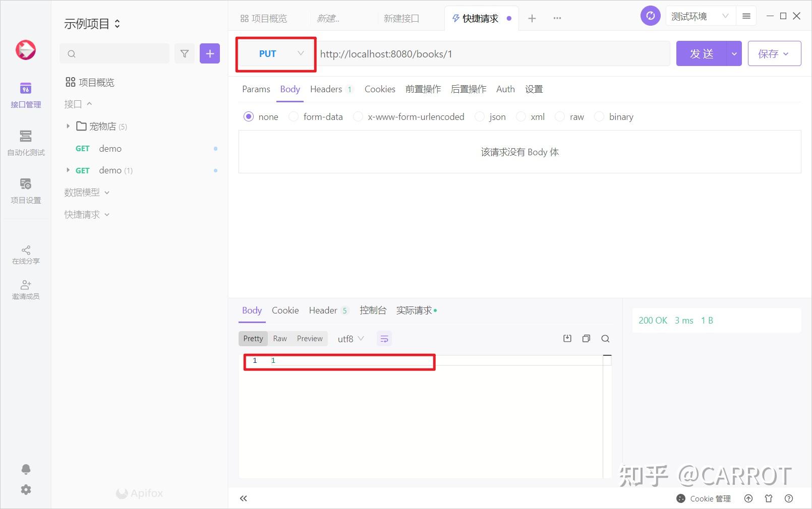The height and width of the screenshot is (509, 812).
Task: Click the download response icon
Action: pos(567,339)
